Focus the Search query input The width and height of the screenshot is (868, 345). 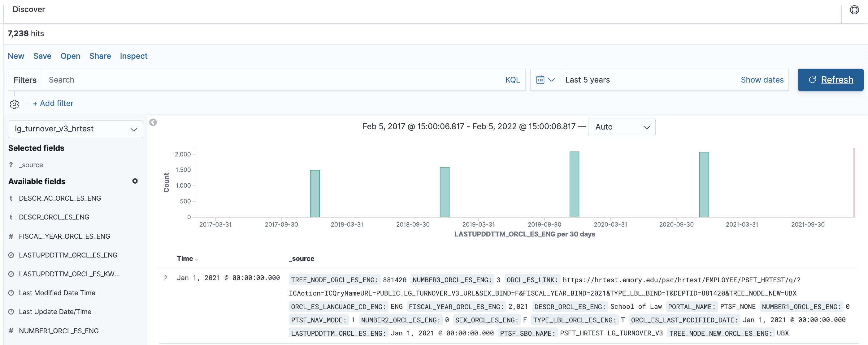[x=270, y=80]
